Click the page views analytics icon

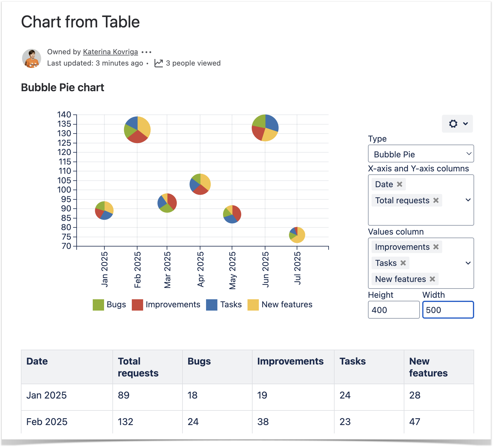point(159,63)
